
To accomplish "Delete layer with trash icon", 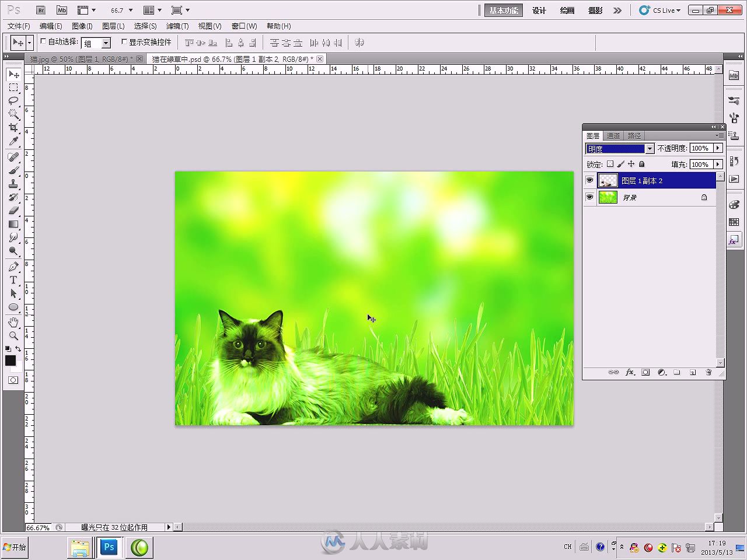I will tap(708, 372).
